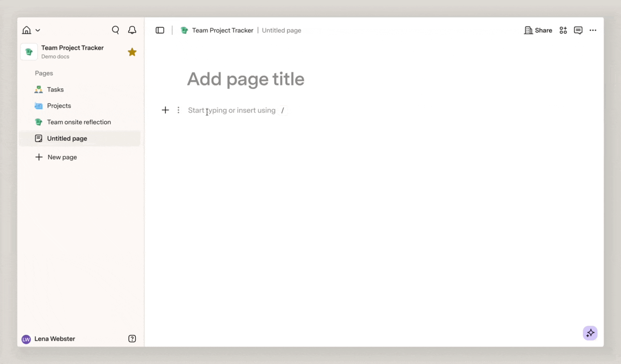Open Team onsite reflection page

pos(80,122)
